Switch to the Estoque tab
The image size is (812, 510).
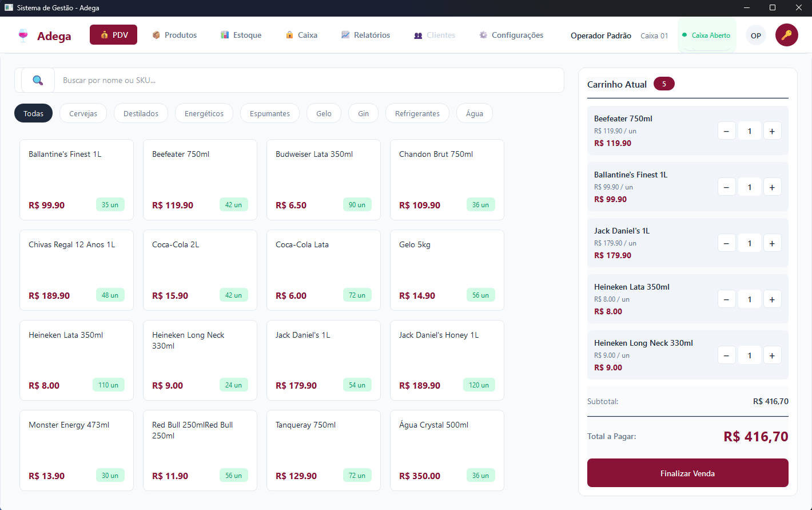241,35
